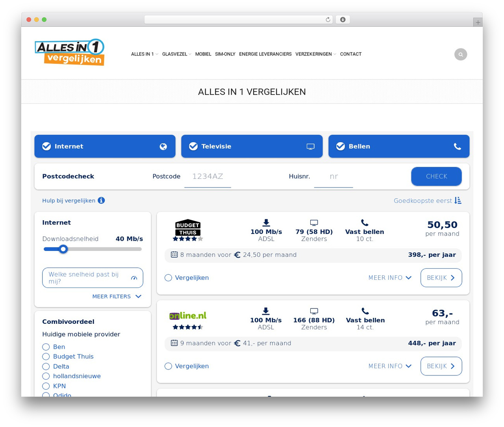
Task: Select hollandsnieuwe as mobile provider
Action: [46, 376]
